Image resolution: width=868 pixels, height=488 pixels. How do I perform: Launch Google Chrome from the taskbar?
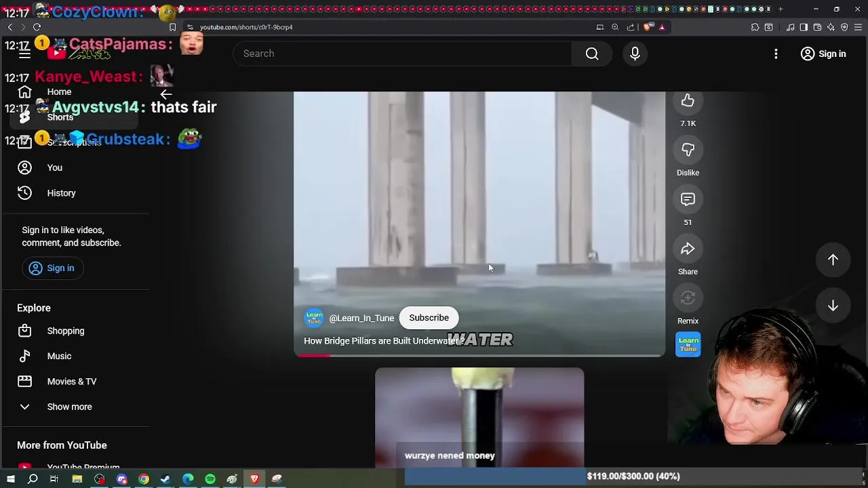[144, 479]
